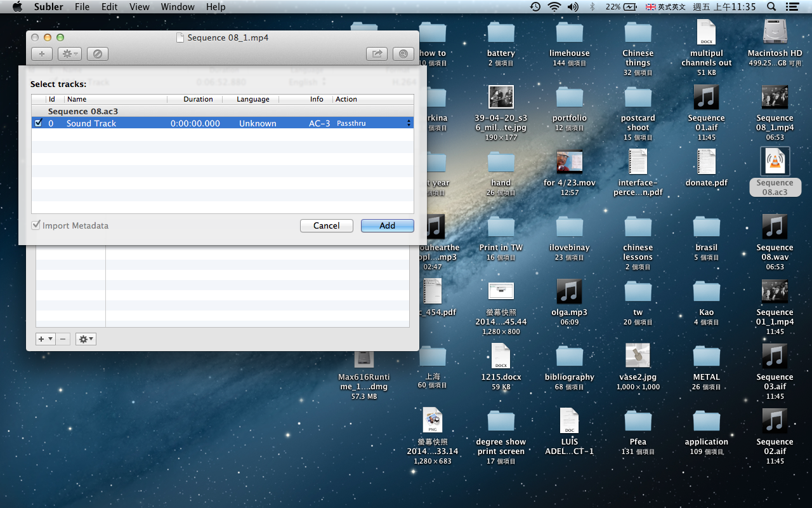Click the Add button
Image resolution: width=812 pixels, height=508 pixels.
click(387, 225)
